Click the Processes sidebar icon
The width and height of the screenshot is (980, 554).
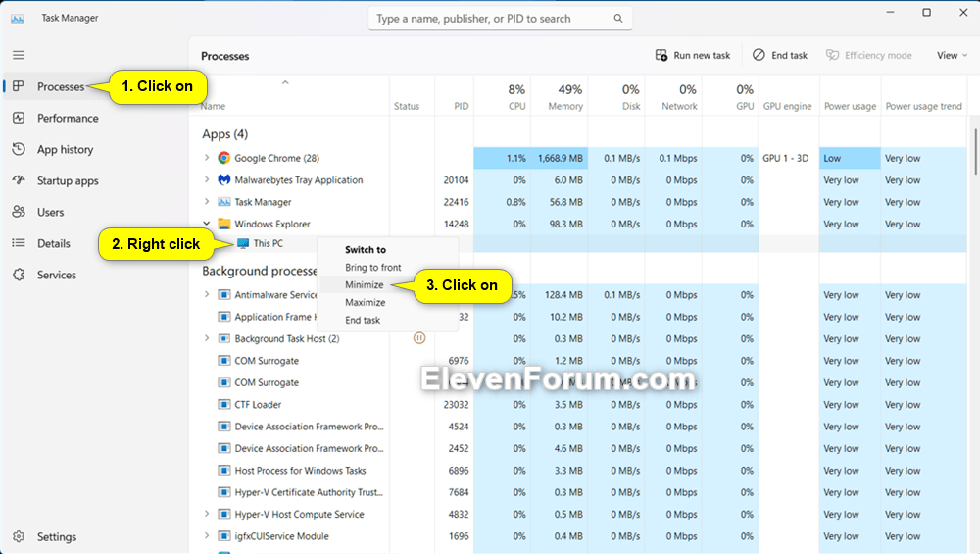[19, 86]
